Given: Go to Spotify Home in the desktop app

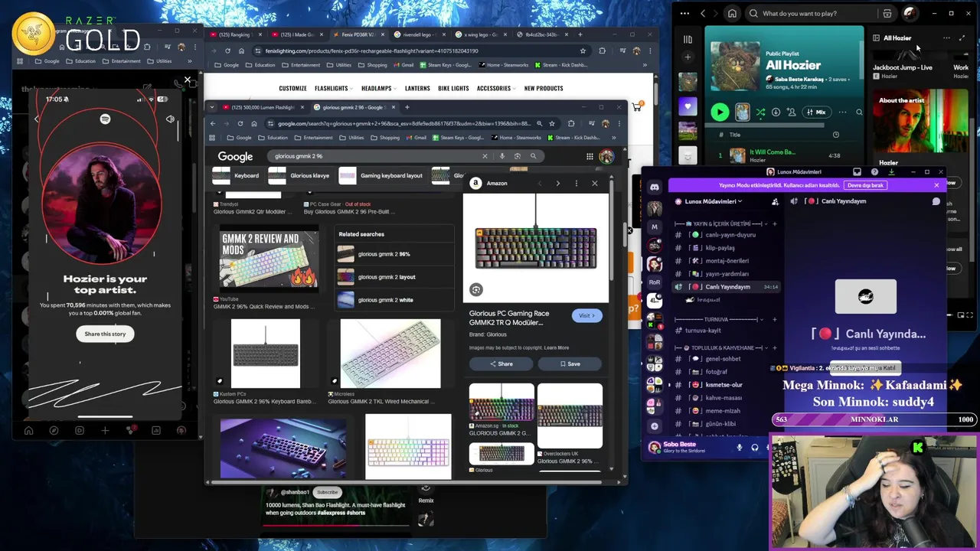Looking at the screenshot, I should pyautogui.click(x=732, y=13).
